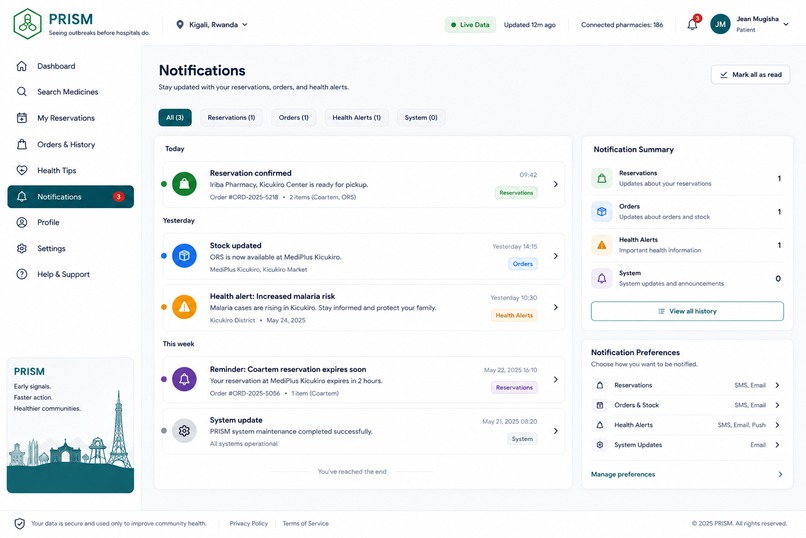The image size is (806, 538).
Task: Click the Settings gear icon in sidebar
Action: coord(22,248)
